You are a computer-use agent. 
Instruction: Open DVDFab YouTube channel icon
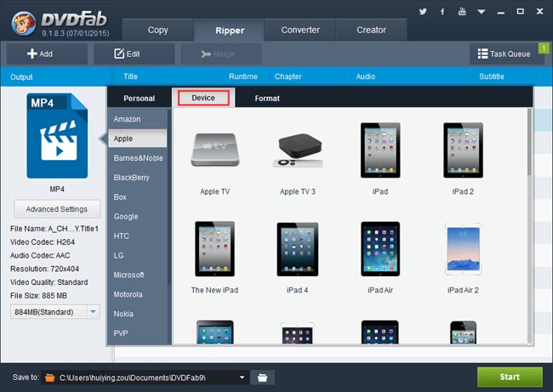[462, 12]
